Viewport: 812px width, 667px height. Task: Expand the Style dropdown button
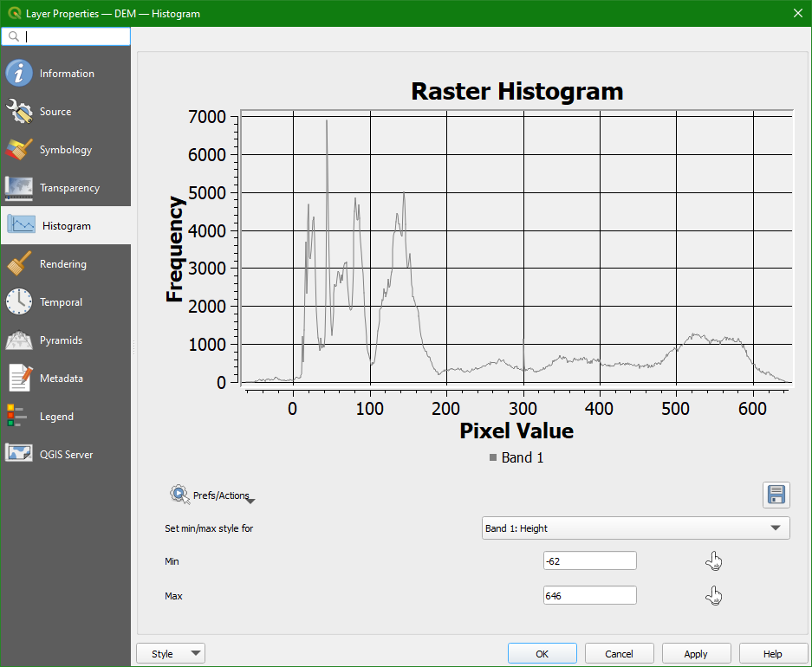171,654
